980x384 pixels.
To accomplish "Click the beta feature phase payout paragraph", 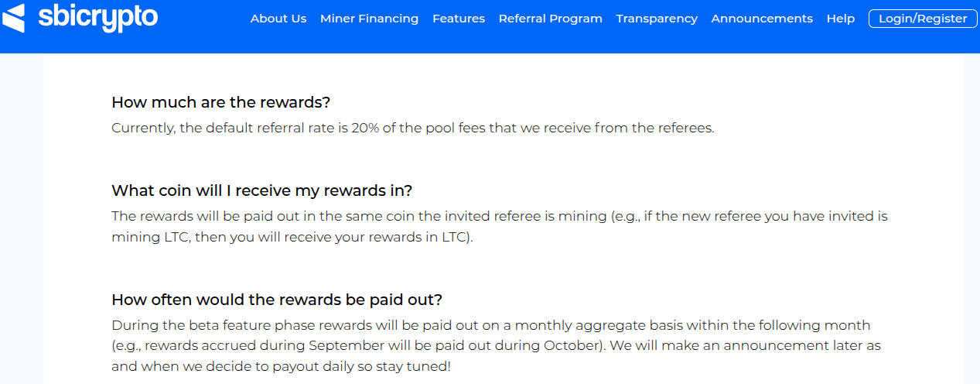I will pyautogui.click(x=497, y=345).
